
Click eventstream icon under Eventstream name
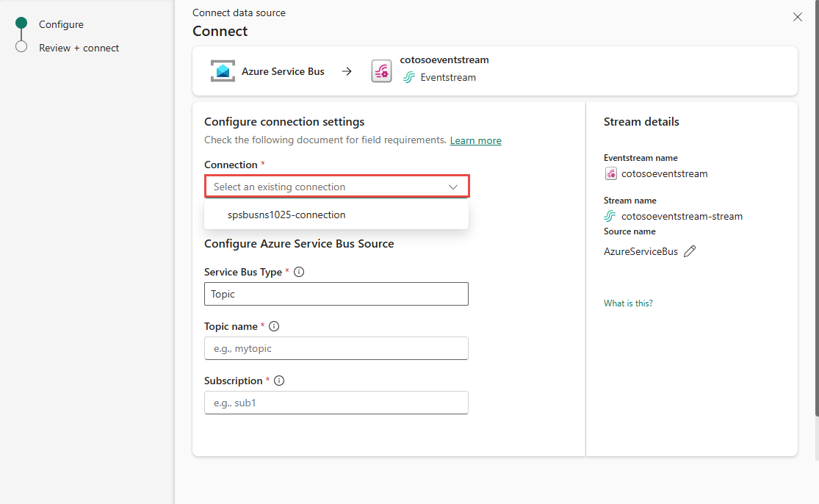(610, 174)
